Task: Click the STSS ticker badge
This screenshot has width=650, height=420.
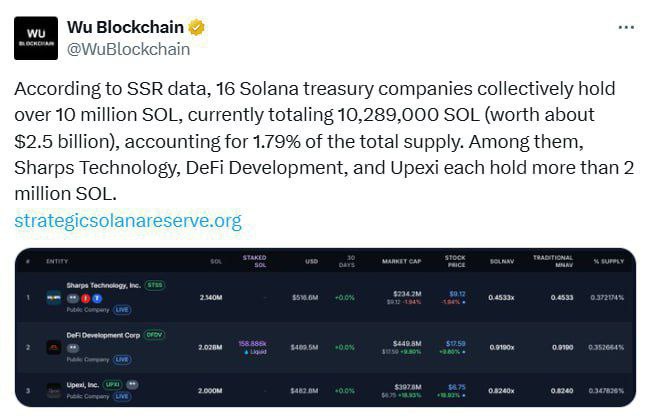Action: point(155,285)
